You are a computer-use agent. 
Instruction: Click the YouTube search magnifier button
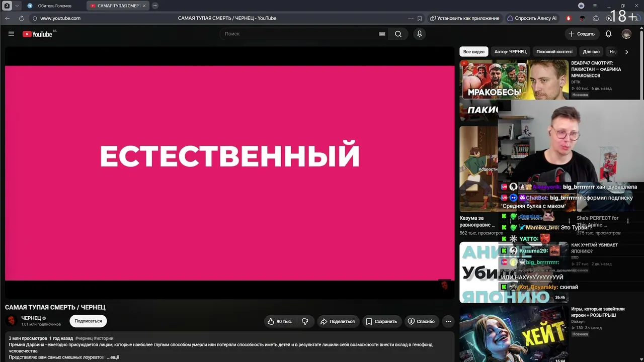pos(398,34)
